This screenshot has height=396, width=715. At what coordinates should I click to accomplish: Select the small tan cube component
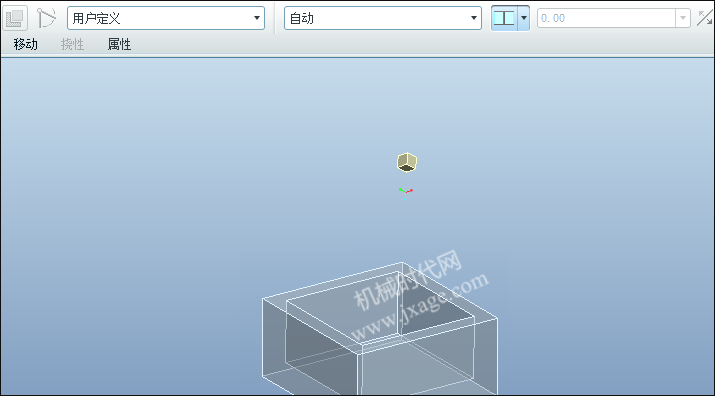pos(407,162)
